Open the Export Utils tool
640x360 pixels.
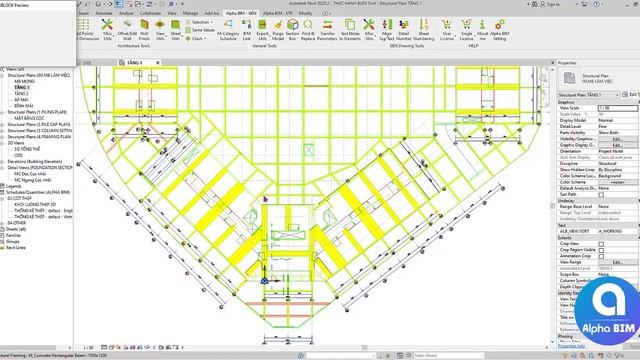pos(262,29)
